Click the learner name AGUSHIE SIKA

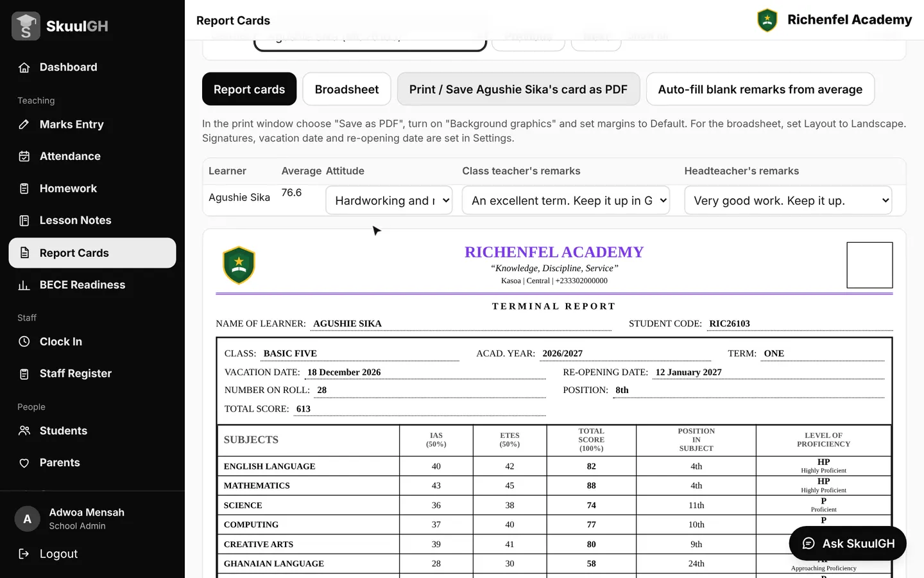(x=347, y=324)
